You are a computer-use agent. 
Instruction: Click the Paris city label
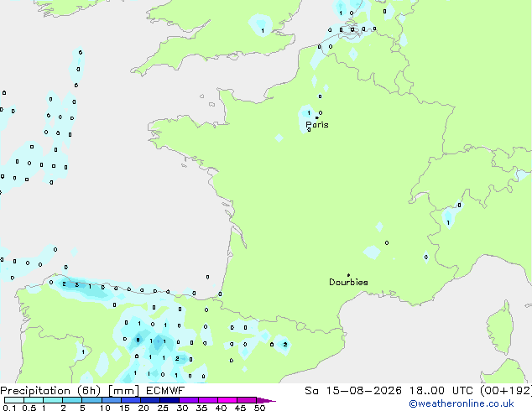(317, 125)
